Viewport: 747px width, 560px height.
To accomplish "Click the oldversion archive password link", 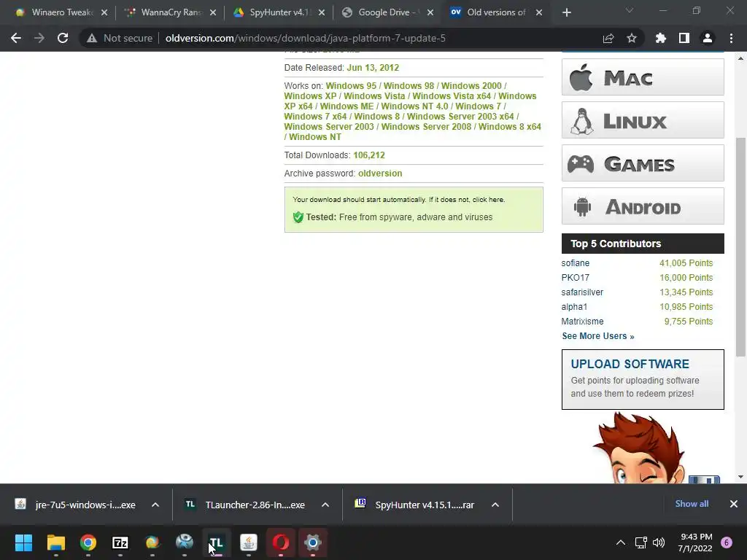I will (x=380, y=174).
